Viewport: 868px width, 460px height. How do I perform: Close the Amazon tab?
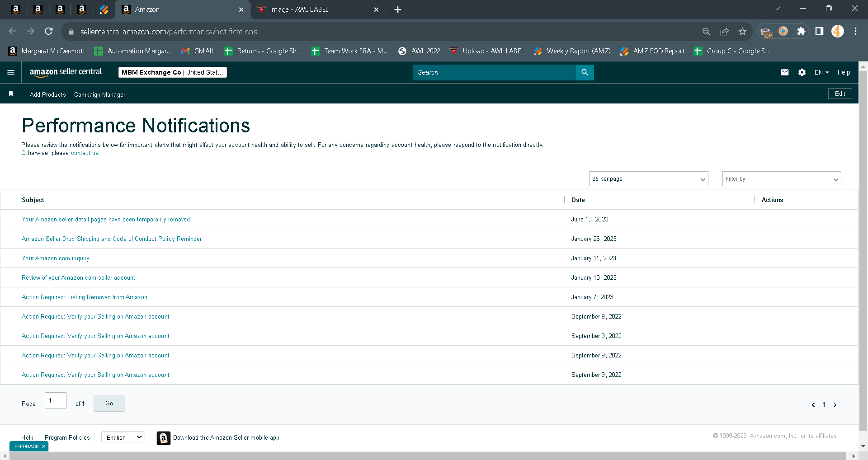click(241, 9)
